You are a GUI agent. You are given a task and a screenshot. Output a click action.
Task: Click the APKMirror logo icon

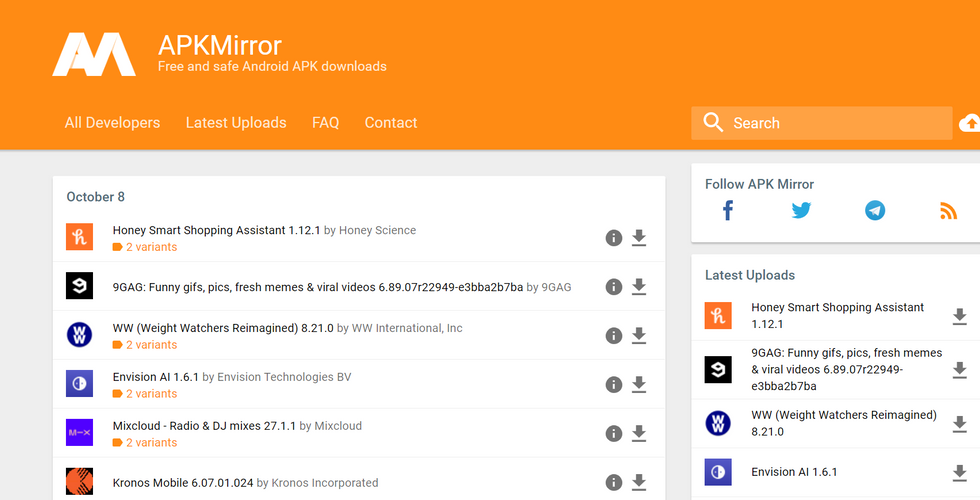(94, 54)
